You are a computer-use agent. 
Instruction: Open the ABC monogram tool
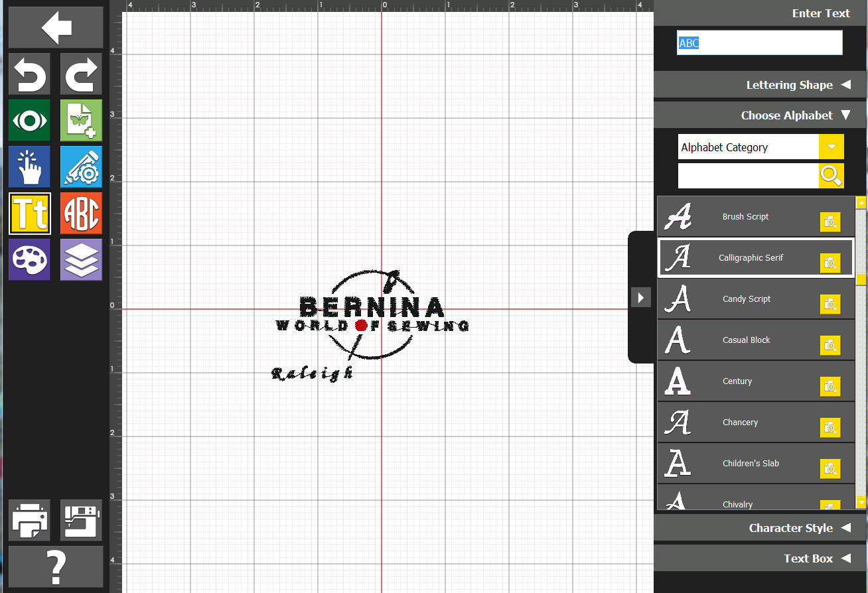coord(81,214)
